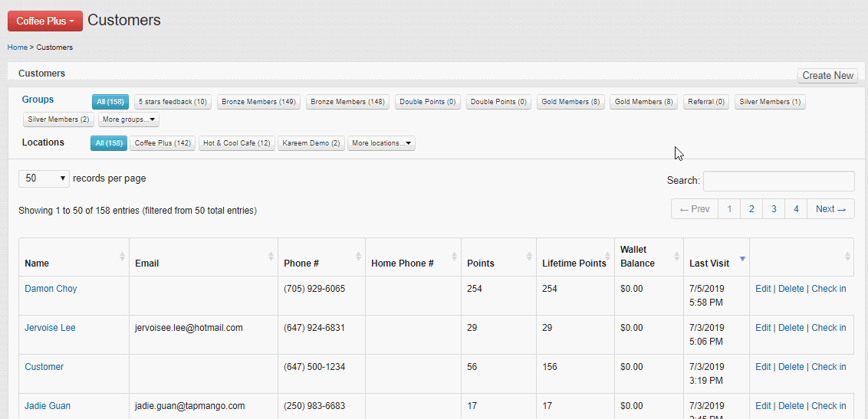Check in Jadie Guan
The image size is (868, 419).
829,406
